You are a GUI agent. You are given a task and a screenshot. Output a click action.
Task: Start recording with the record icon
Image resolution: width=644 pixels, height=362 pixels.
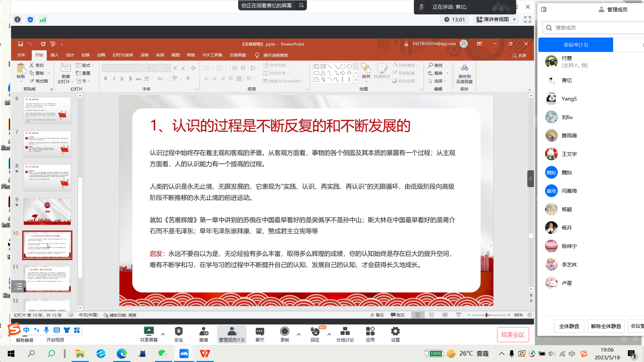click(284, 331)
